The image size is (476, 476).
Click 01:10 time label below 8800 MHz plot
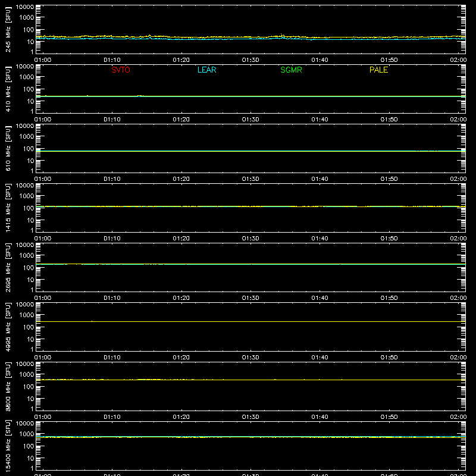pos(112,417)
